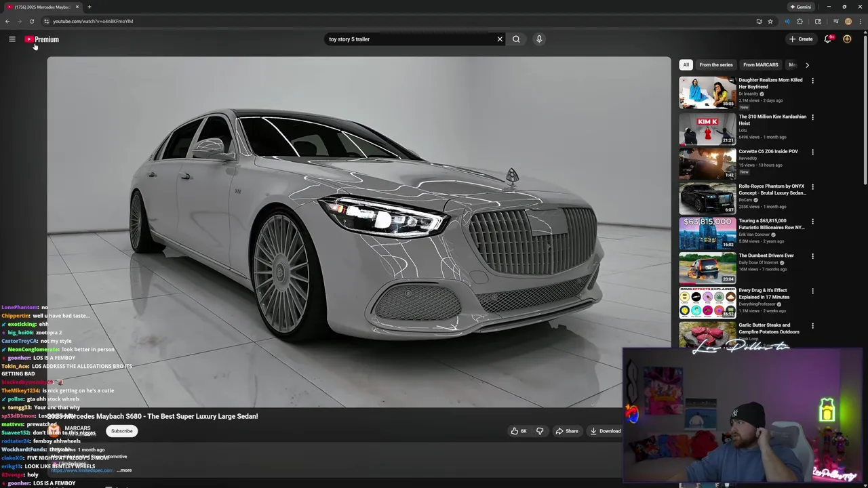Viewport: 868px width, 488px height.
Task: Run search with the magnifier button
Action: pos(516,39)
